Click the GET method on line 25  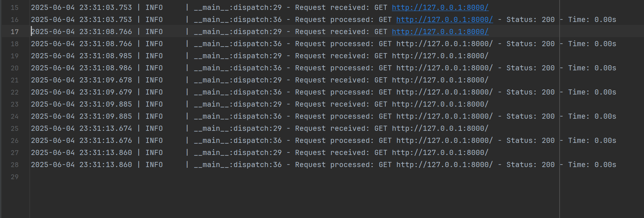pyautogui.click(x=381, y=129)
